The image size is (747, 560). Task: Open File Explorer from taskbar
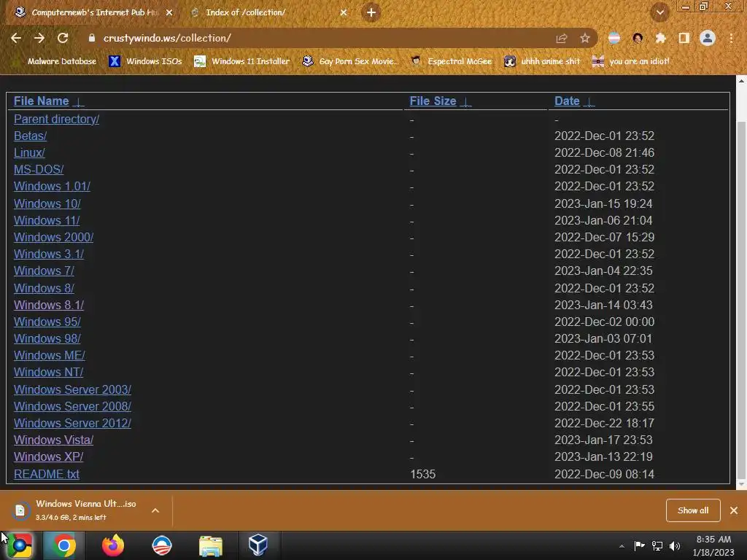(211, 545)
